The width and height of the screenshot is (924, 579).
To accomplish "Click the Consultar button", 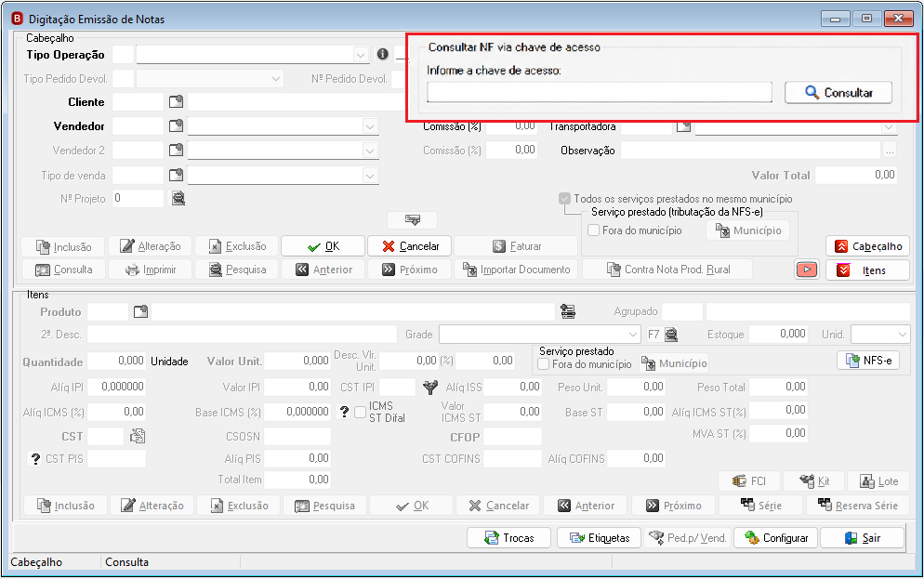I will pyautogui.click(x=838, y=93).
